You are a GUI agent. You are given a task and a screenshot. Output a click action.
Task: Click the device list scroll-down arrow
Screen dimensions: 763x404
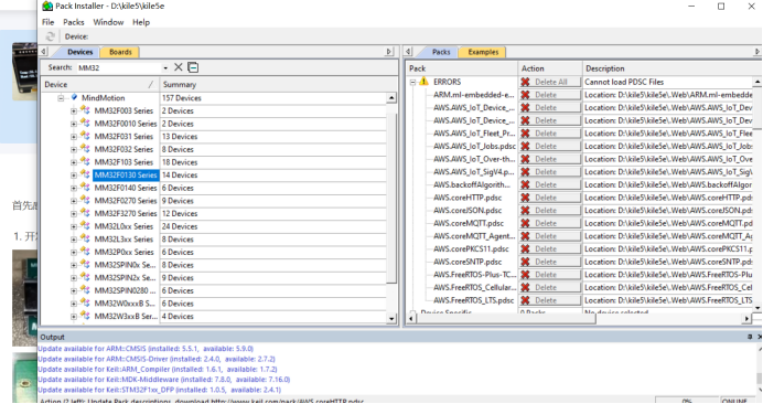(391, 317)
